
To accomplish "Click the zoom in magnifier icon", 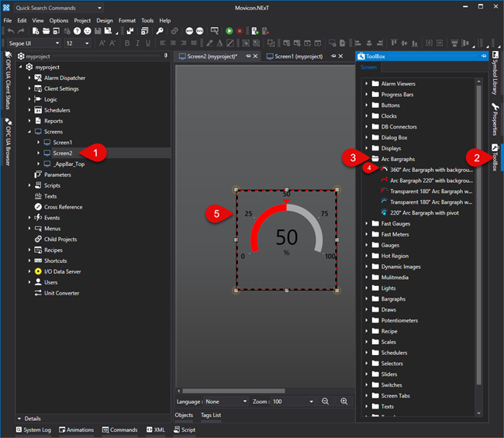I will tap(343, 402).
